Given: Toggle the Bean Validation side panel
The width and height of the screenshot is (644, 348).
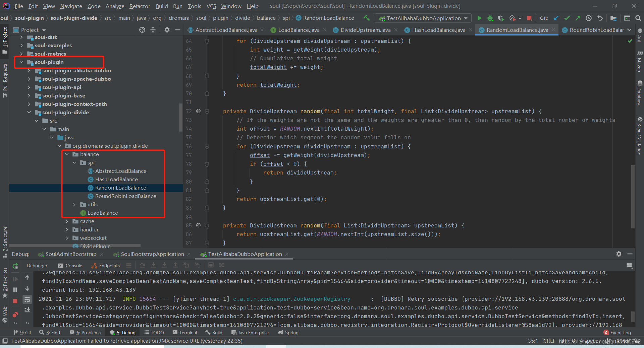Looking at the screenshot, I should [x=640, y=136].
